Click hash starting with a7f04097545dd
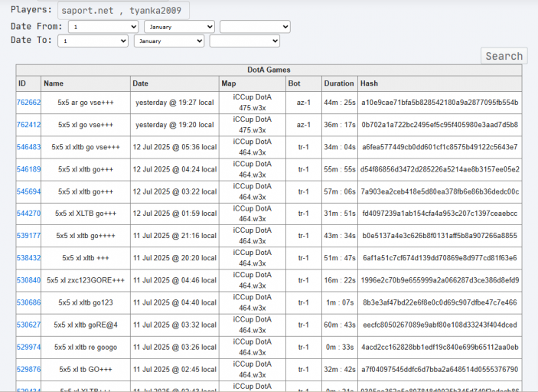Image resolution: width=538 pixels, height=392 pixels. tap(439, 369)
